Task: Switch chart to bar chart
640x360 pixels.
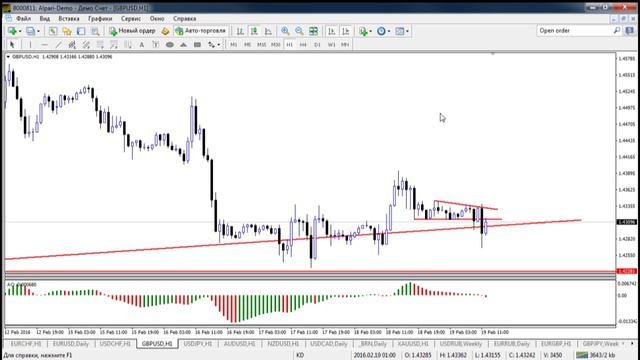Action: pos(240,31)
